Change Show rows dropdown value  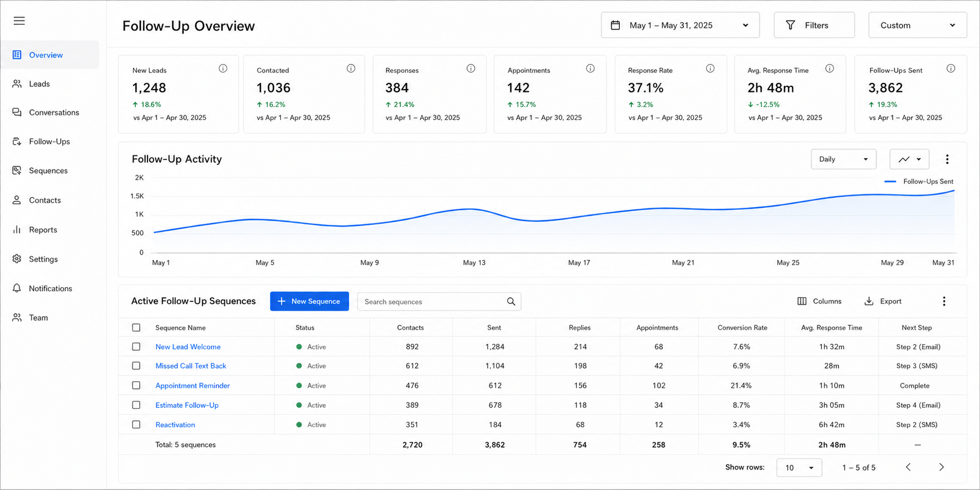tap(799, 467)
